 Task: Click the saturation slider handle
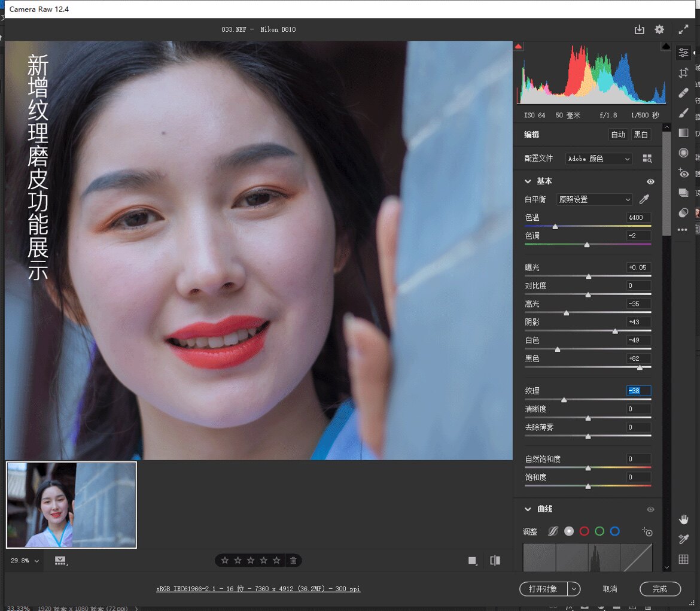coord(588,487)
